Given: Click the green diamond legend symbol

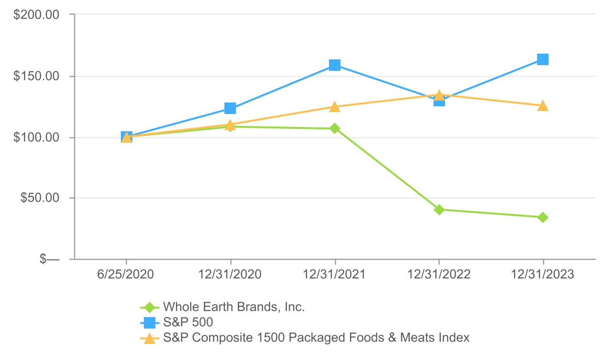Looking at the screenshot, I should click(x=150, y=307).
